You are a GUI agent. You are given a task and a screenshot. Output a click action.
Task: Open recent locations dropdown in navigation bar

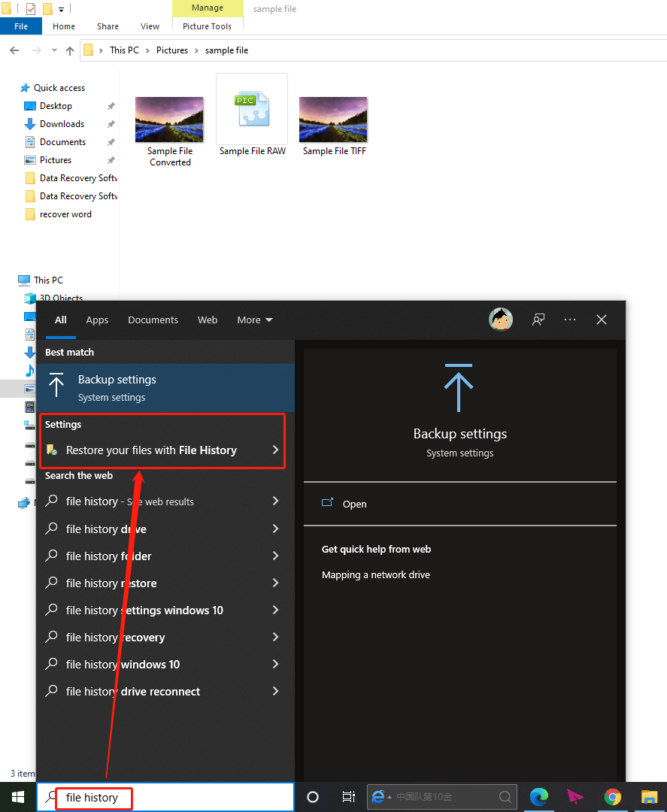point(54,50)
